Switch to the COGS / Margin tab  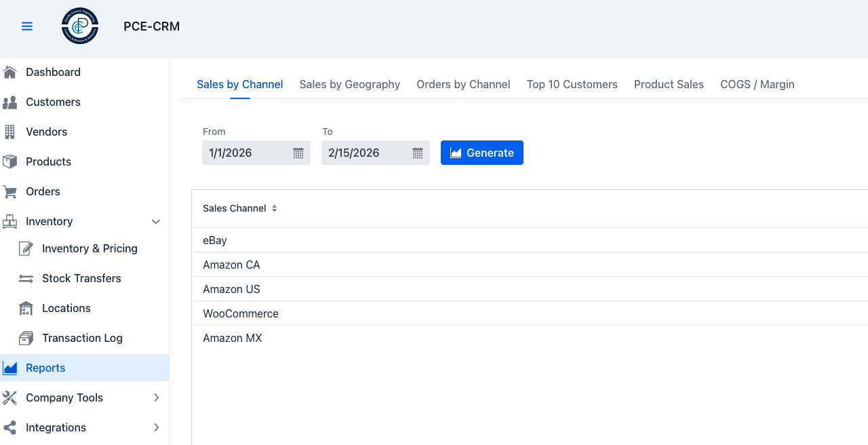click(x=757, y=84)
